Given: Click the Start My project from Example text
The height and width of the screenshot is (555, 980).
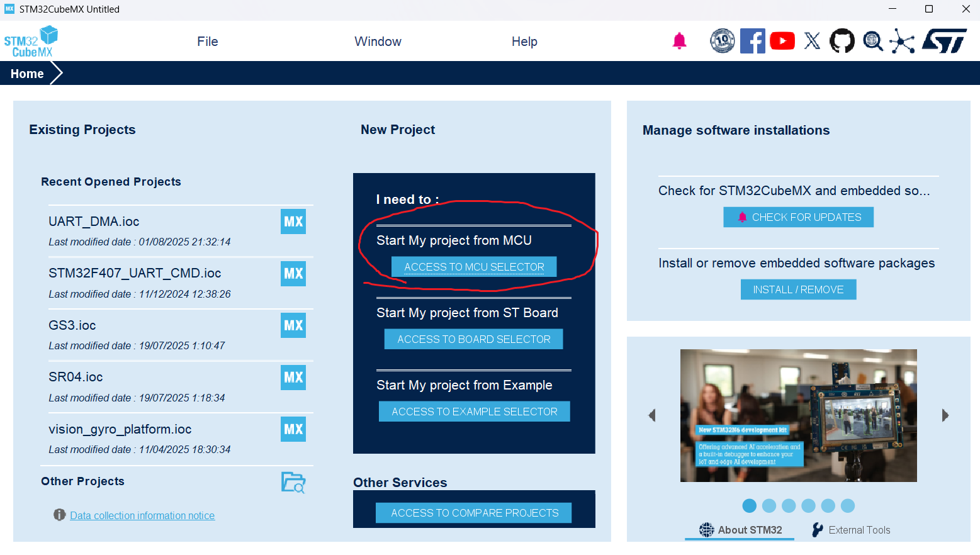Looking at the screenshot, I should click(x=465, y=385).
